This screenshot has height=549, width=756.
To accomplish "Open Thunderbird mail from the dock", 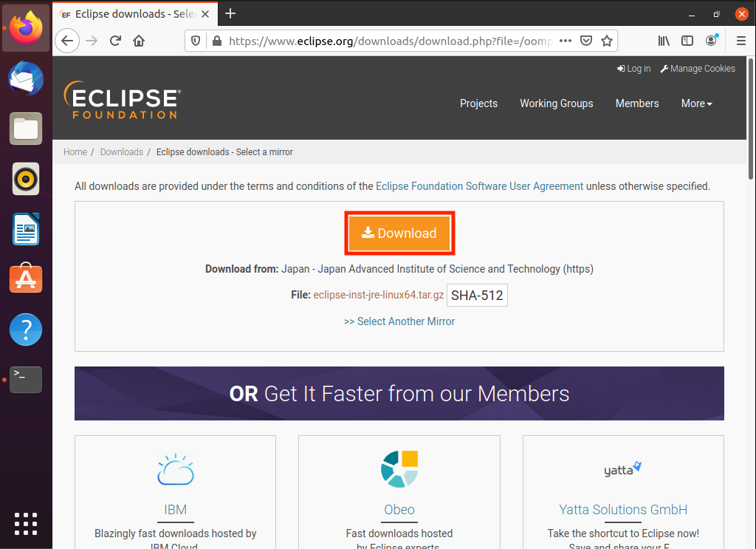I will [26, 78].
